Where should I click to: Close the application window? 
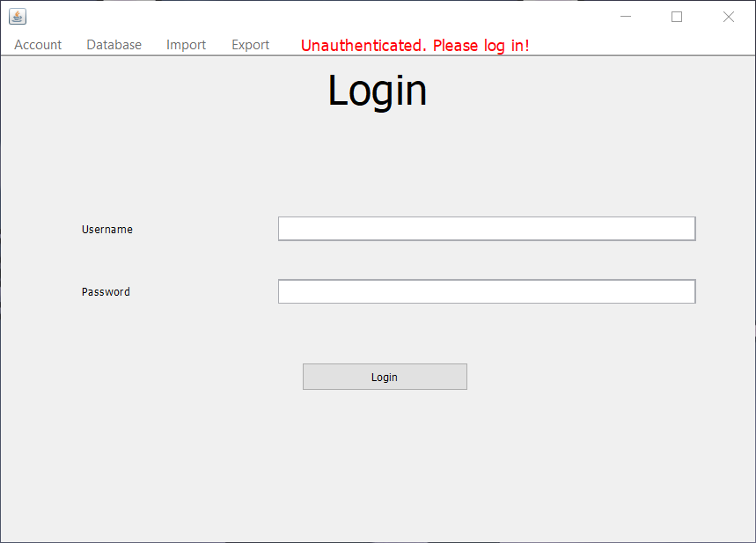pos(727,16)
